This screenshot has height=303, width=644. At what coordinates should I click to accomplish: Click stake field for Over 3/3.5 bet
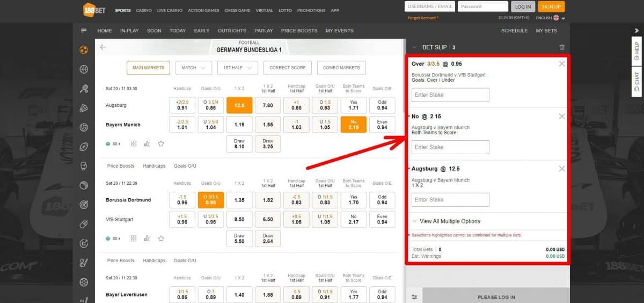(450, 95)
